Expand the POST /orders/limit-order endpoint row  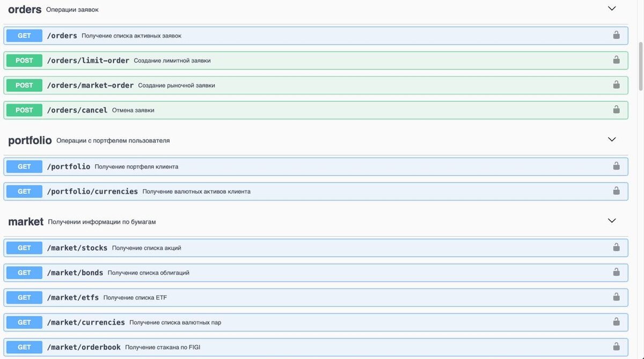pyautogui.click(x=322, y=60)
